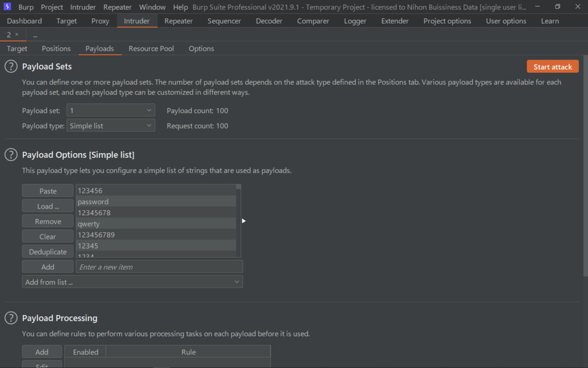Switch to the Logger tab
Image resolution: width=588 pixels, height=368 pixels.
pyautogui.click(x=355, y=21)
